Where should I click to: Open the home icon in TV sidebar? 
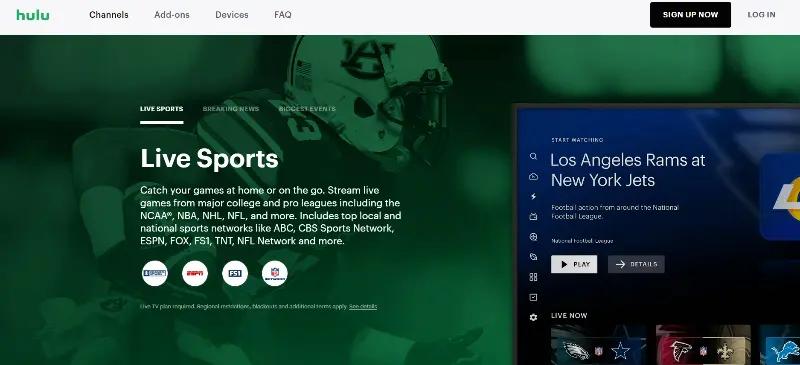533,177
